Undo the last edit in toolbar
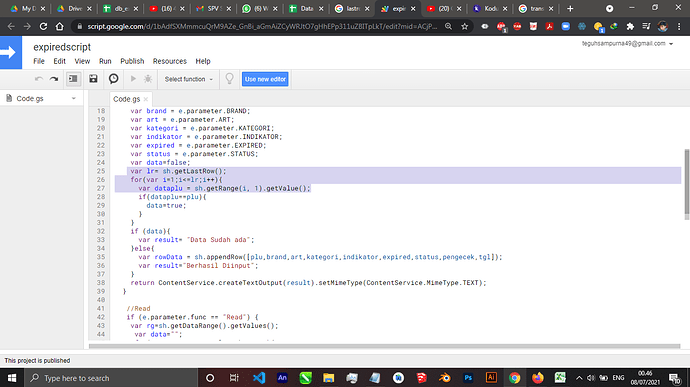This screenshot has width=690, height=387. (x=39, y=79)
